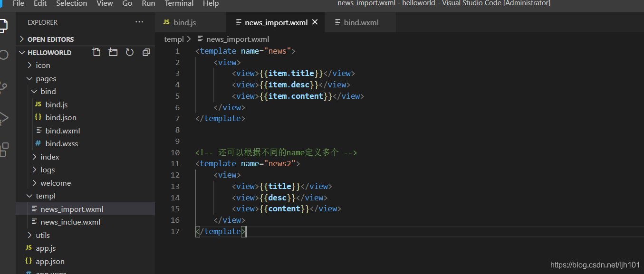Click the hash icon beside bind.wxss
644x274 pixels.
38,143
